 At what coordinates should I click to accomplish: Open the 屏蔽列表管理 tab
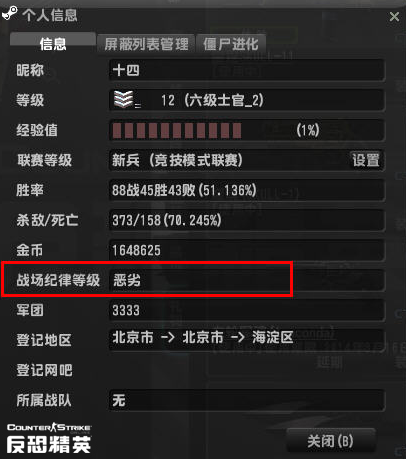[146, 43]
